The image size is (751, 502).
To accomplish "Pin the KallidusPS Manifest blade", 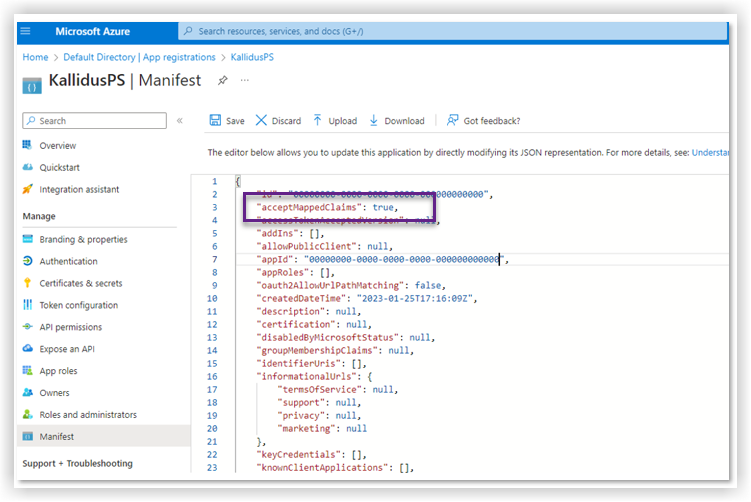I will click(x=222, y=80).
